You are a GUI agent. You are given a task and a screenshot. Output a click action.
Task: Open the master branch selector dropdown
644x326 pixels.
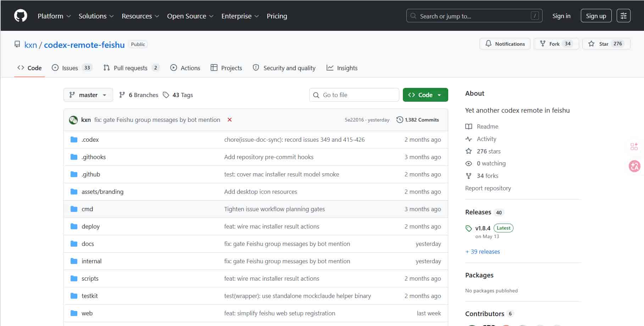tap(88, 95)
